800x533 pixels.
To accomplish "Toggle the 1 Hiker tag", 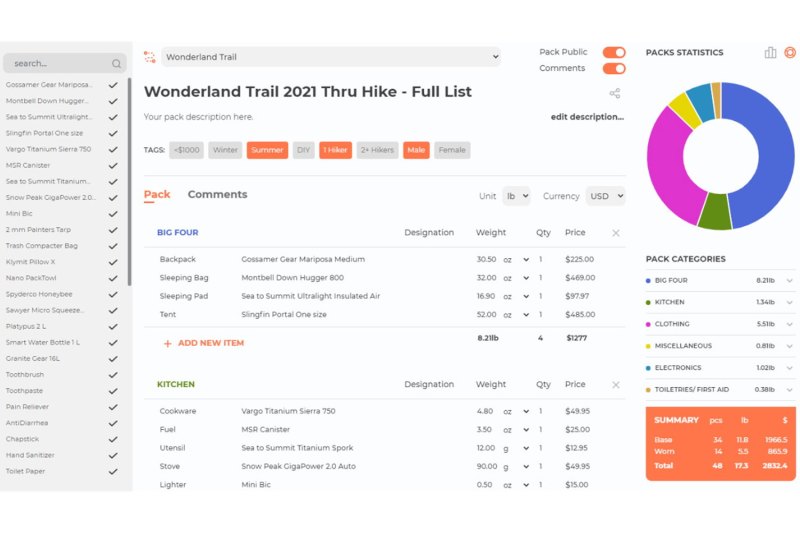I will (x=335, y=150).
